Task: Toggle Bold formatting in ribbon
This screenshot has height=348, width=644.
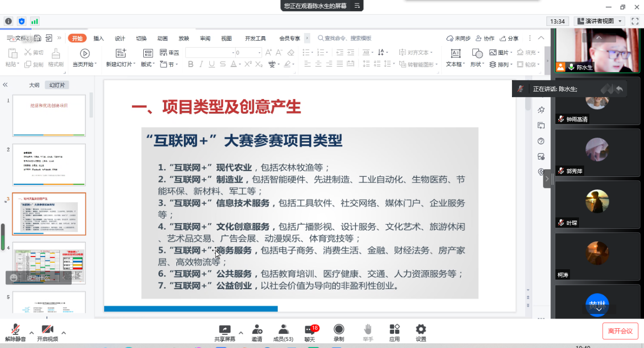Action: tap(191, 65)
